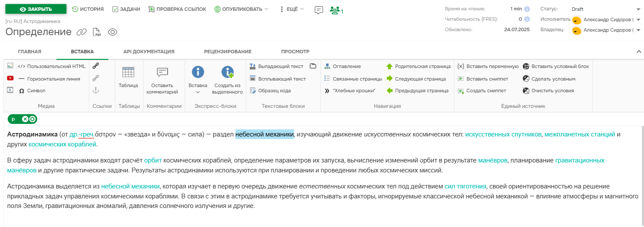Screen dimensions: 644x227
Task: Click Вставить сниппет
Action: (x=483, y=79)
